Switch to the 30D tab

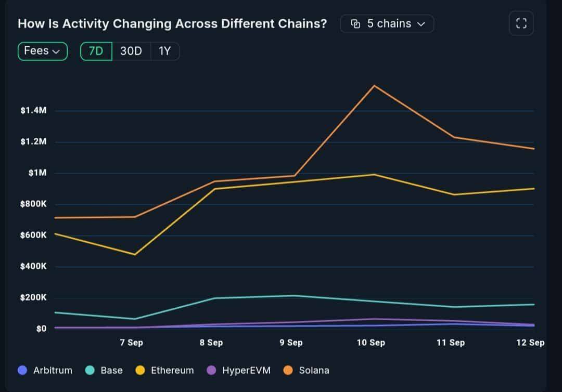pos(131,51)
